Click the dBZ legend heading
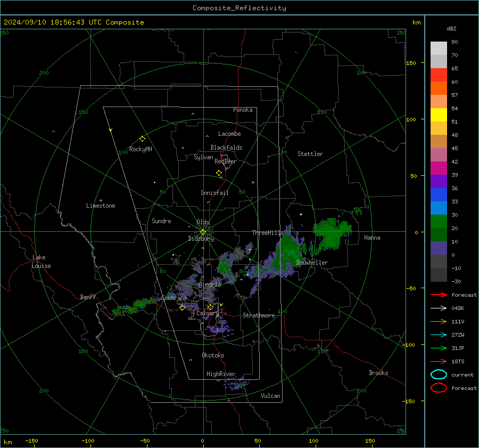 (x=451, y=29)
